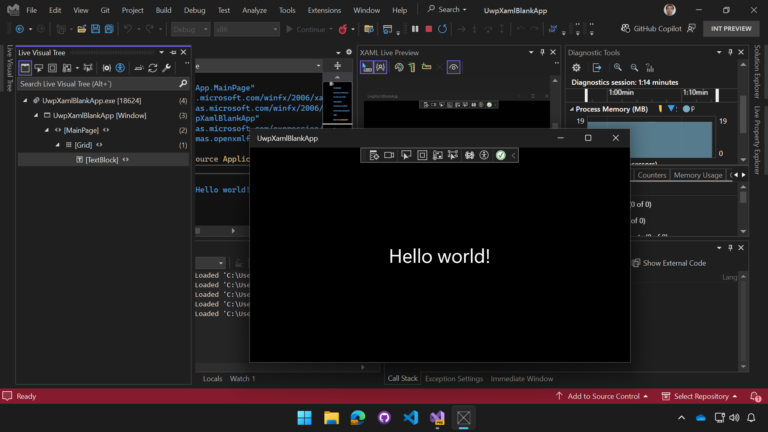The image size is (768, 432).
Task: Click the accessibility scan icon in app toolbar
Action: click(484, 155)
